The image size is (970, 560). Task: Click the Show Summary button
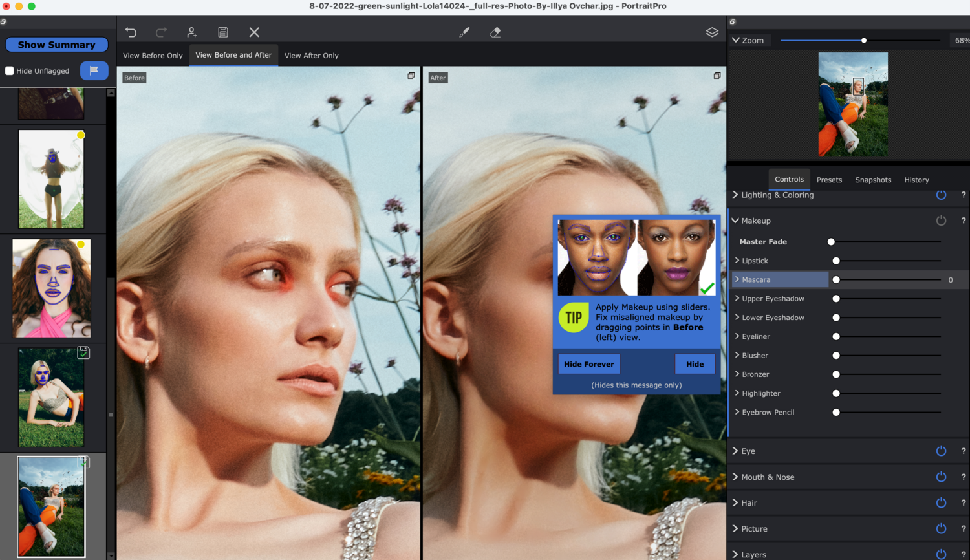(x=56, y=45)
